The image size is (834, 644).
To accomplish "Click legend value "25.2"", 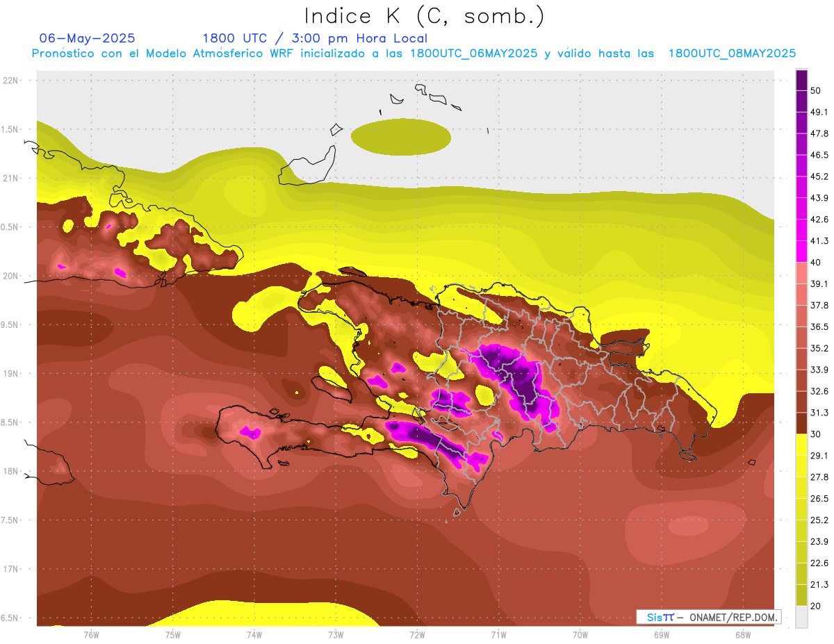I will tap(819, 520).
